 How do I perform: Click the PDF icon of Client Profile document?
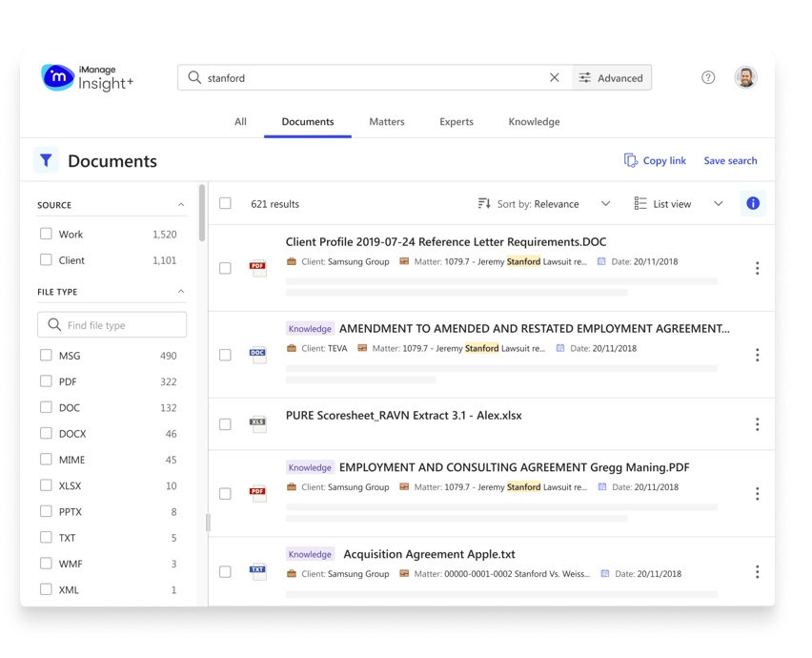[x=258, y=268]
